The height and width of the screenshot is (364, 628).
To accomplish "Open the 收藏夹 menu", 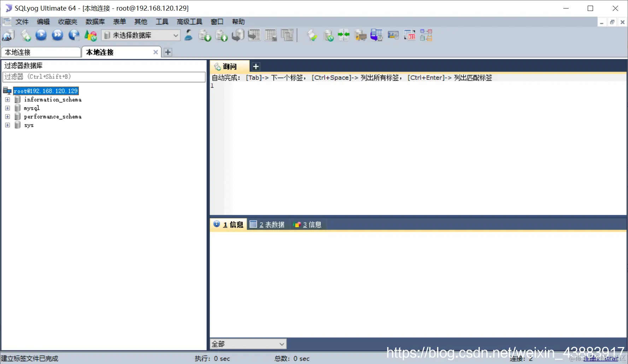I will pyautogui.click(x=68, y=22).
